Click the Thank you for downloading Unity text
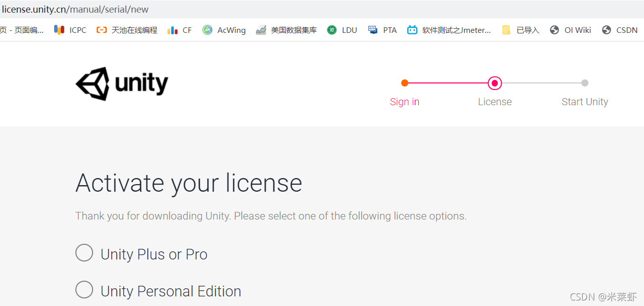 click(271, 216)
